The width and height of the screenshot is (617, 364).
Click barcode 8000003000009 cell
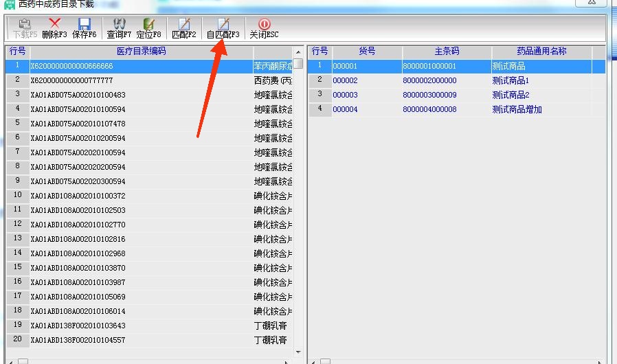pyautogui.click(x=429, y=95)
